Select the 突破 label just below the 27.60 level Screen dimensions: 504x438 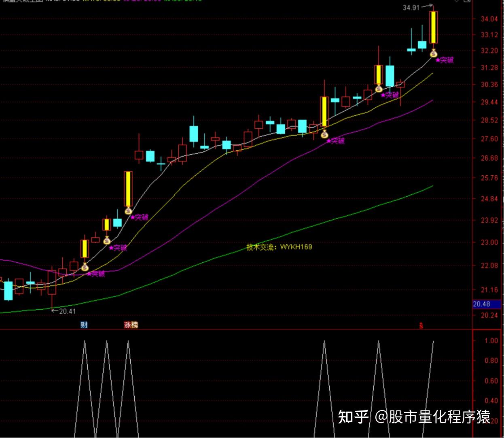[336, 141]
